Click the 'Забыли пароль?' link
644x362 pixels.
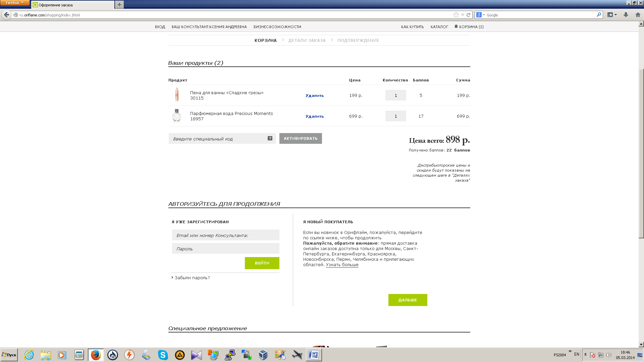click(192, 278)
